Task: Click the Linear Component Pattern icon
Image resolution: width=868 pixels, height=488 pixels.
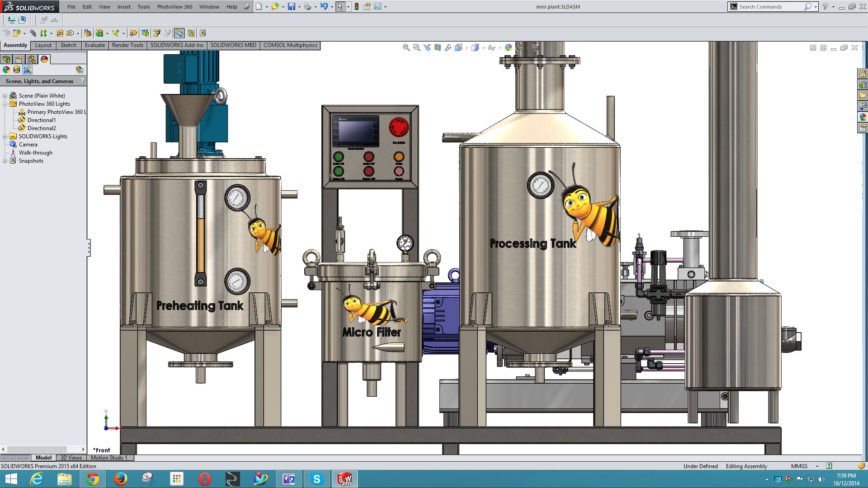Action: point(43,33)
